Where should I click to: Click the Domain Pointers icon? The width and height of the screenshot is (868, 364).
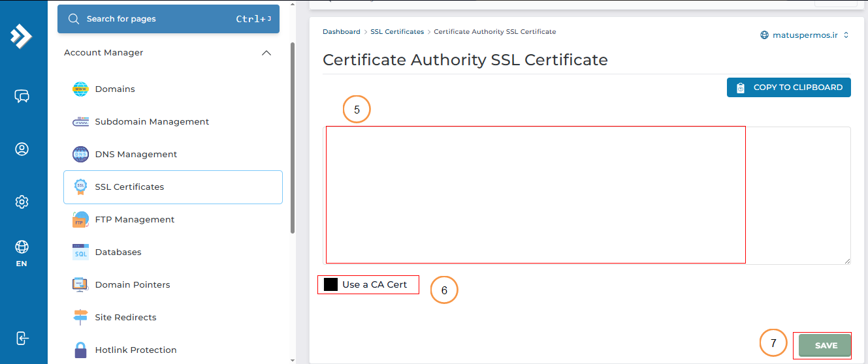click(x=80, y=285)
